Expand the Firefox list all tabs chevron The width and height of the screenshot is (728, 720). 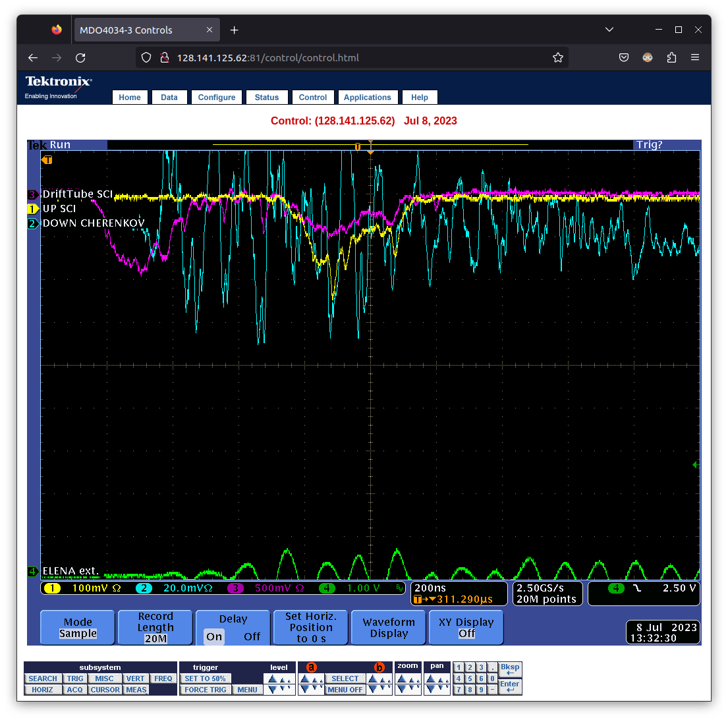click(x=609, y=30)
